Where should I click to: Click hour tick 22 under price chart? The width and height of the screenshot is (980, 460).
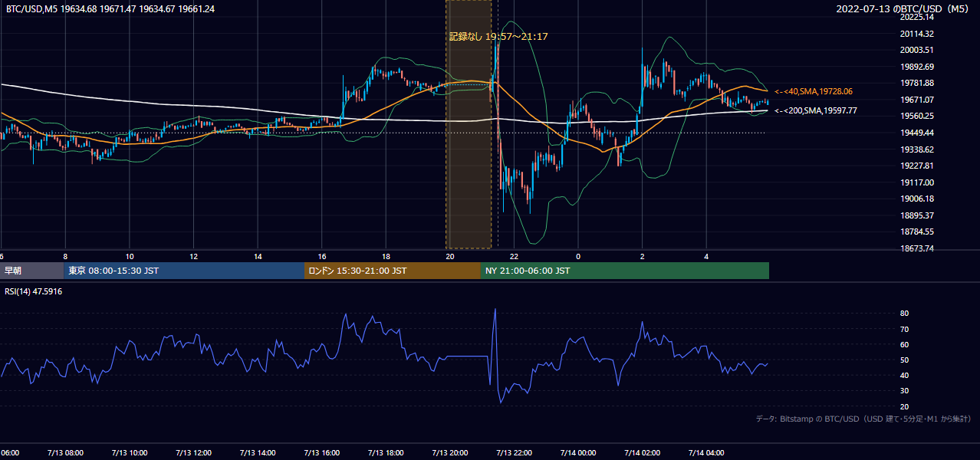(514, 256)
